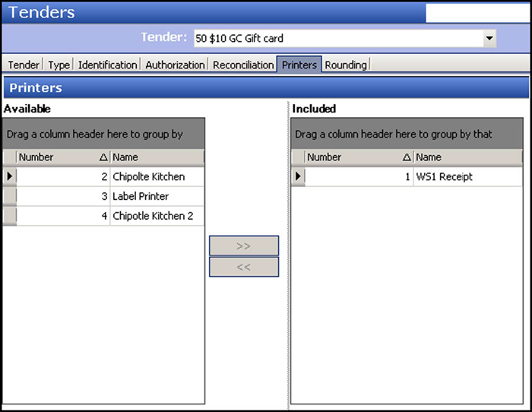
Task: Switch to the Type tab
Action: [x=59, y=65]
